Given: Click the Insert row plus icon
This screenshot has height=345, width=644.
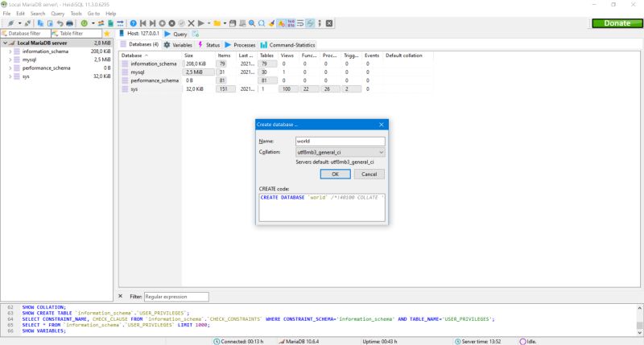Looking at the screenshot, I should pos(163,23).
